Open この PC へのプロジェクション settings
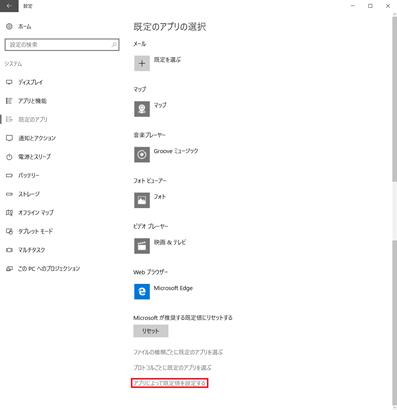Image resolution: width=397 pixels, height=410 pixels. click(49, 269)
